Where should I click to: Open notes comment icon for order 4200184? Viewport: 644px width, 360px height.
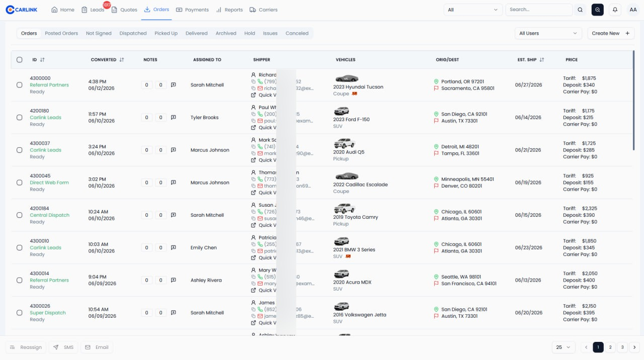click(x=174, y=215)
